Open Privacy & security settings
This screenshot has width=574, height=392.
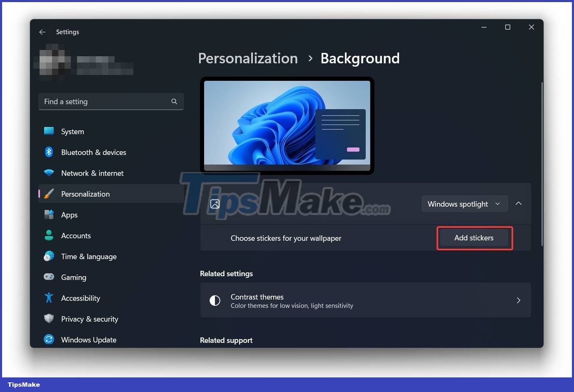pos(111,319)
